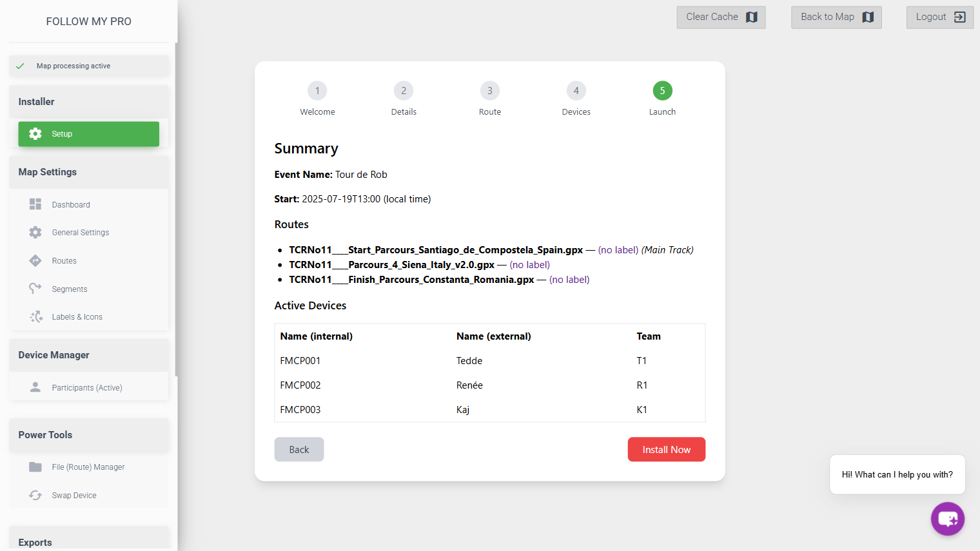Expand the Installer section header

(x=88, y=102)
